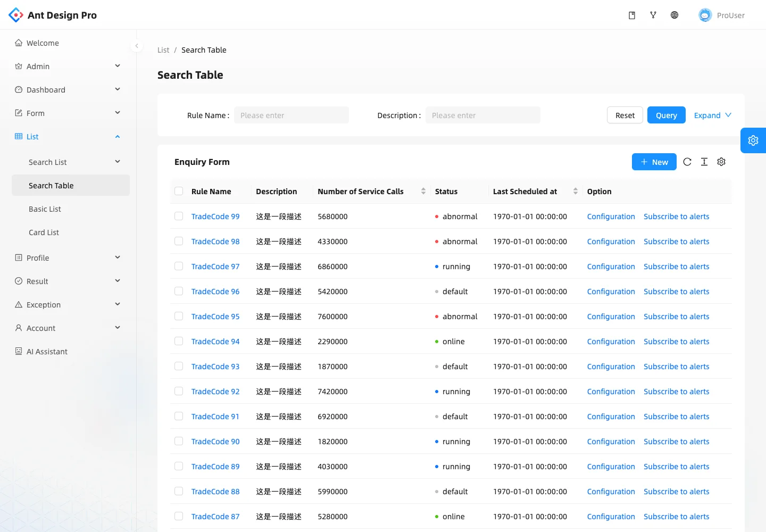Focus the Rule Name input field
The height and width of the screenshot is (532, 766).
pos(292,115)
